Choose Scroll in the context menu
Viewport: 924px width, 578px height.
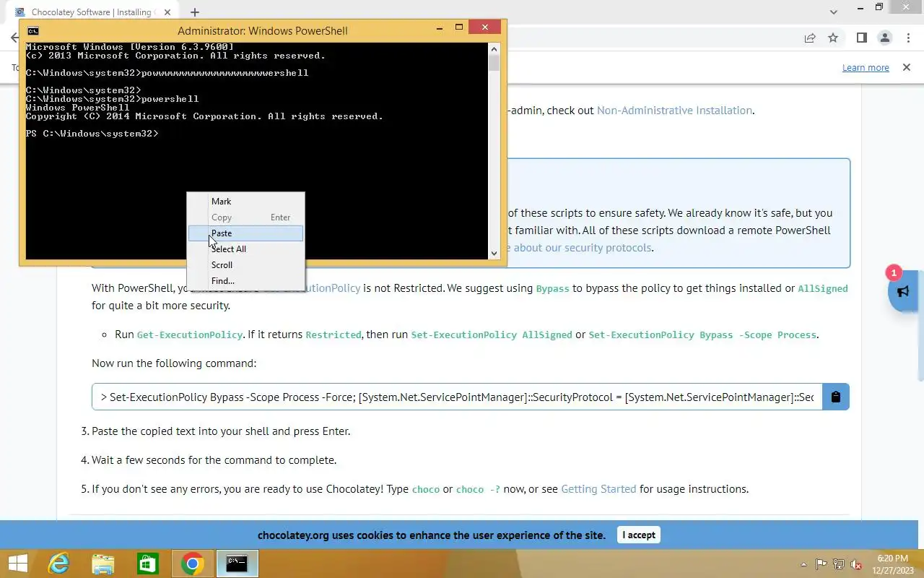(x=245, y=264)
